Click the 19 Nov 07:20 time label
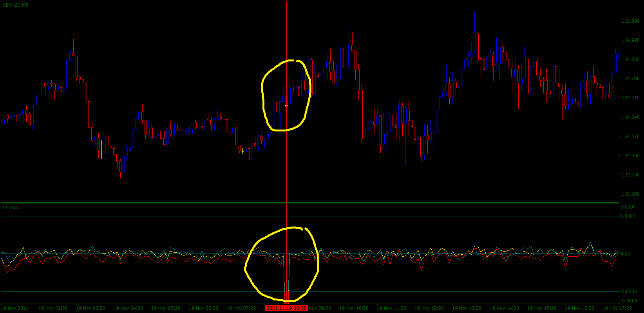Viewport: 644px width, 313px height. tap(241, 308)
